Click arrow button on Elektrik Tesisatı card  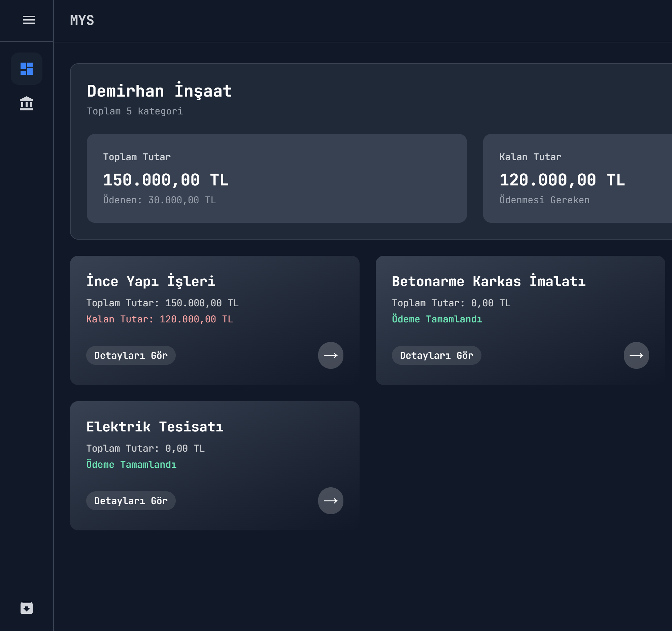[330, 500]
